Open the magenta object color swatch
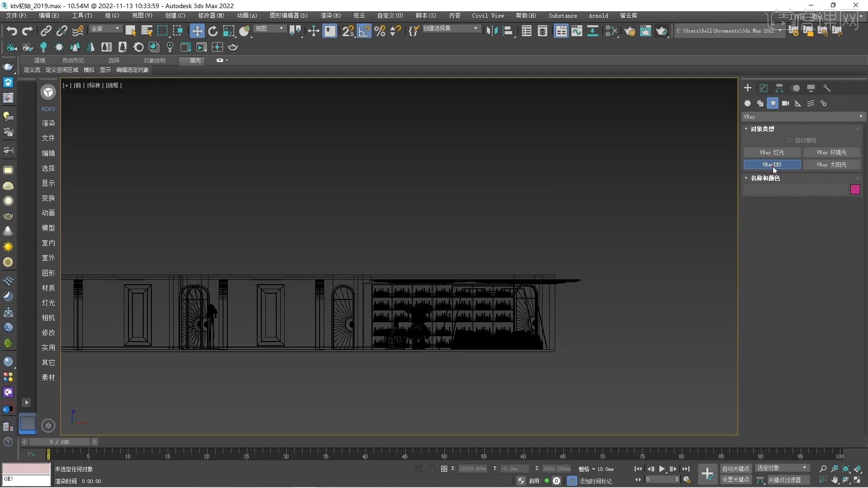The image size is (868, 488). pos(855,190)
